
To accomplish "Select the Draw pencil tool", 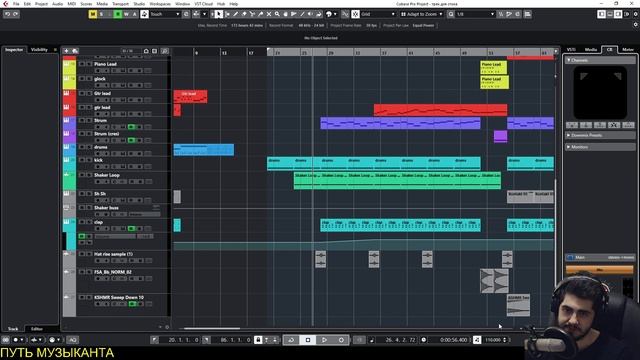I will point(236,14).
